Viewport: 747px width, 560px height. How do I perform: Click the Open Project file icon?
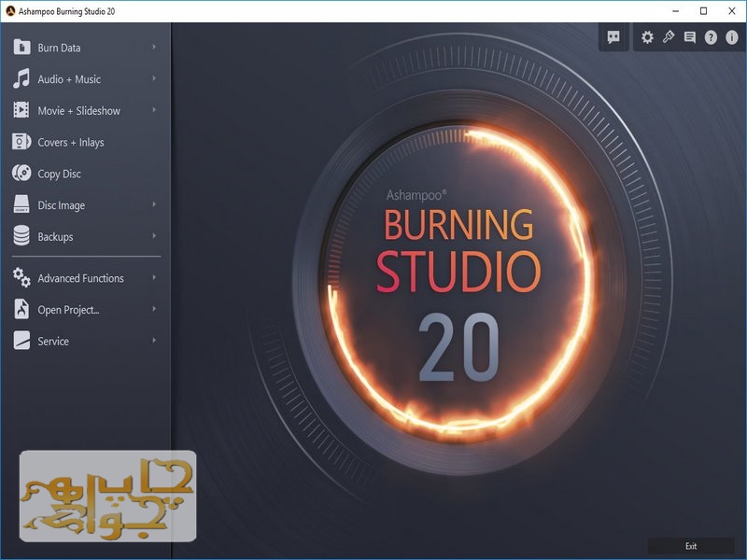pyautogui.click(x=21, y=309)
